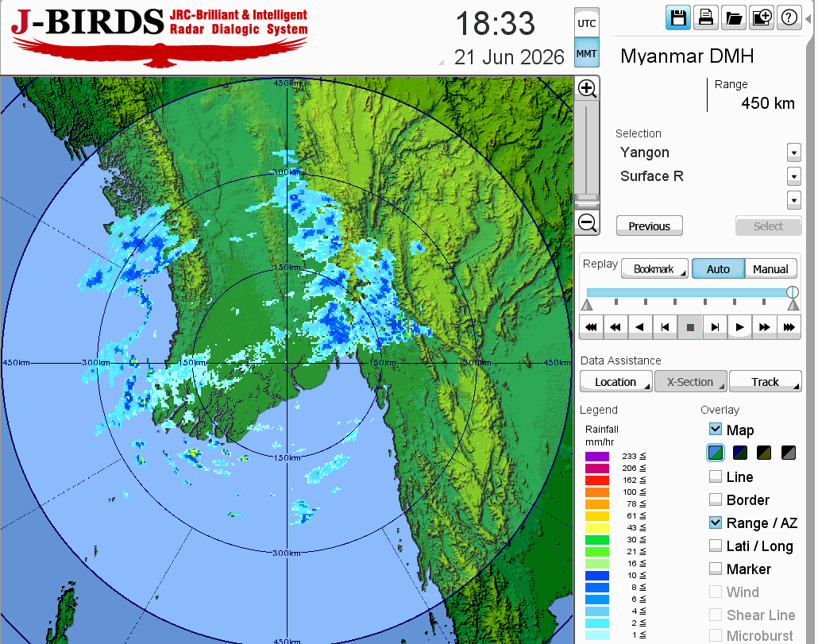
Task: Play the replay forward
Action: [739, 327]
